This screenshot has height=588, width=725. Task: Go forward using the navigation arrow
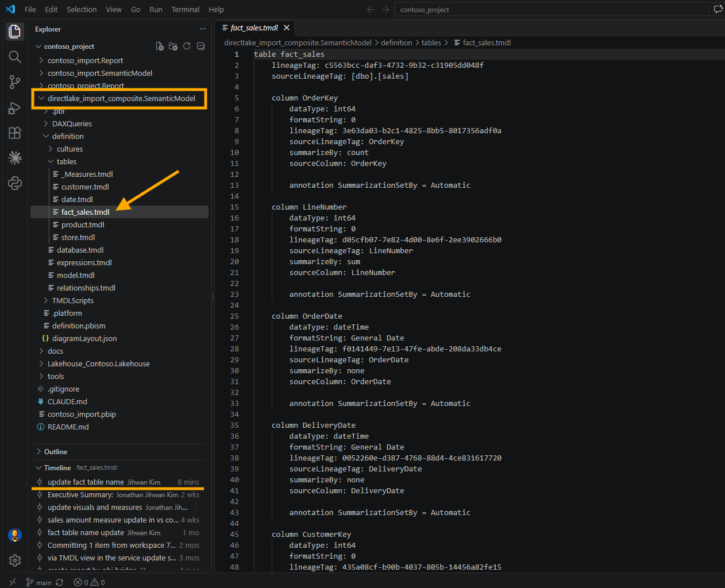pyautogui.click(x=385, y=9)
